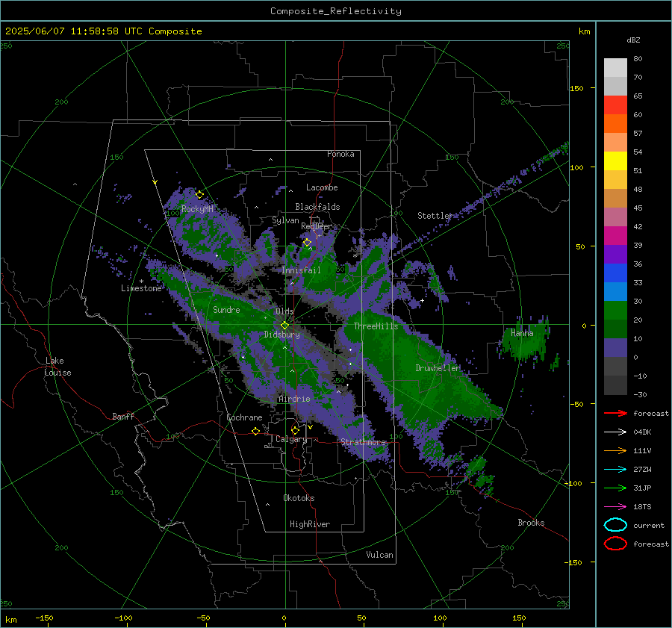Click the Vulcan city label

(379, 555)
